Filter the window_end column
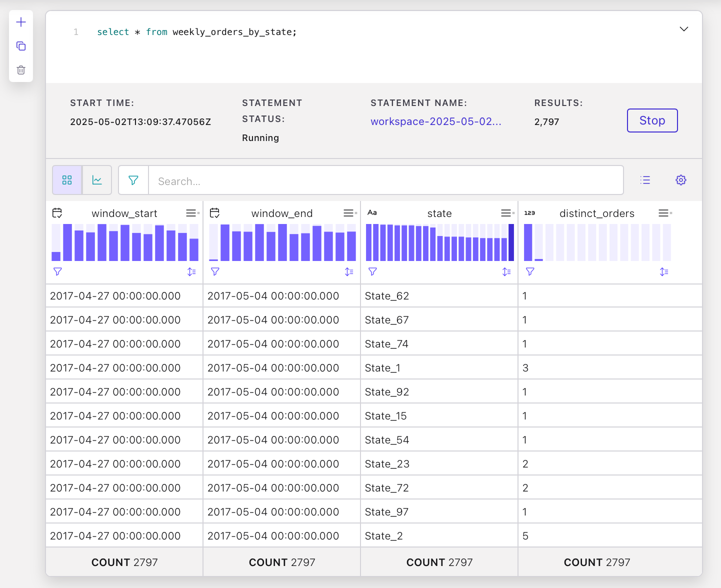 click(x=215, y=271)
